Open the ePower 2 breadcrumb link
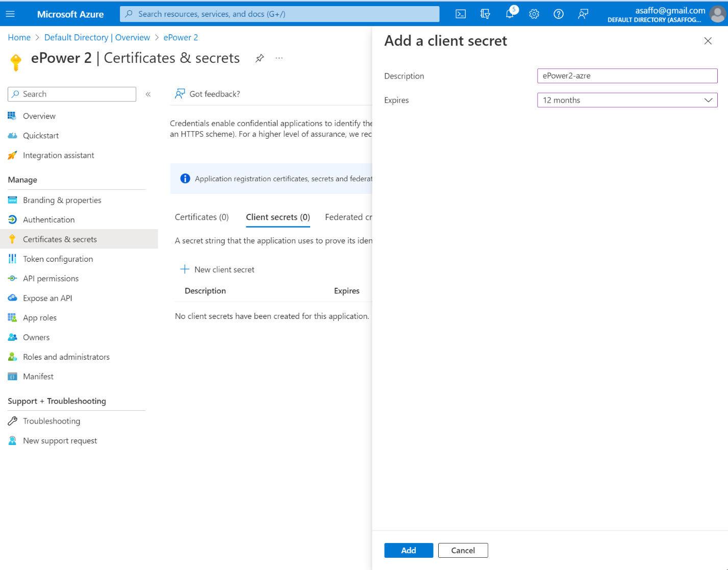The image size is (728, 570). [181, 37]
